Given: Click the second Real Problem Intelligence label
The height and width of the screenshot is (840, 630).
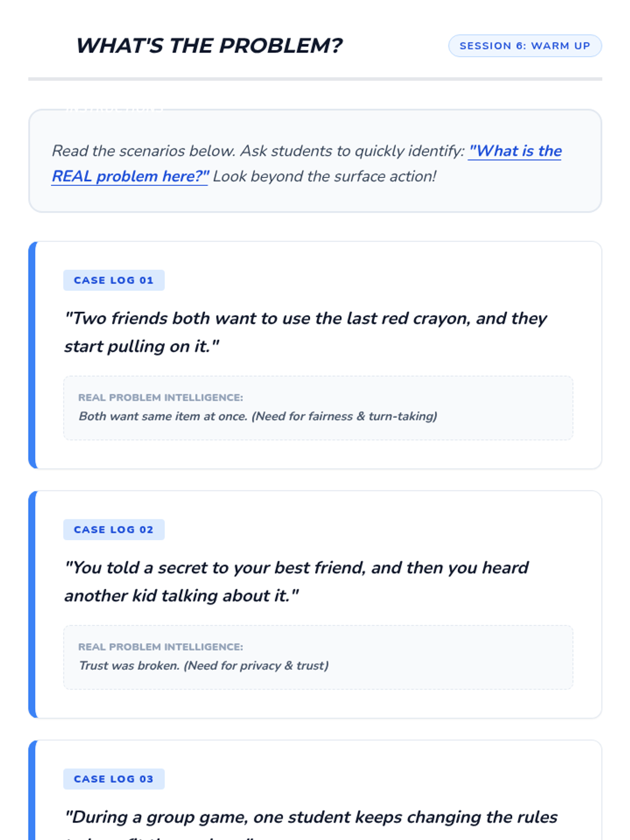Looking at the screenshot, I should [x=161, y=647].
